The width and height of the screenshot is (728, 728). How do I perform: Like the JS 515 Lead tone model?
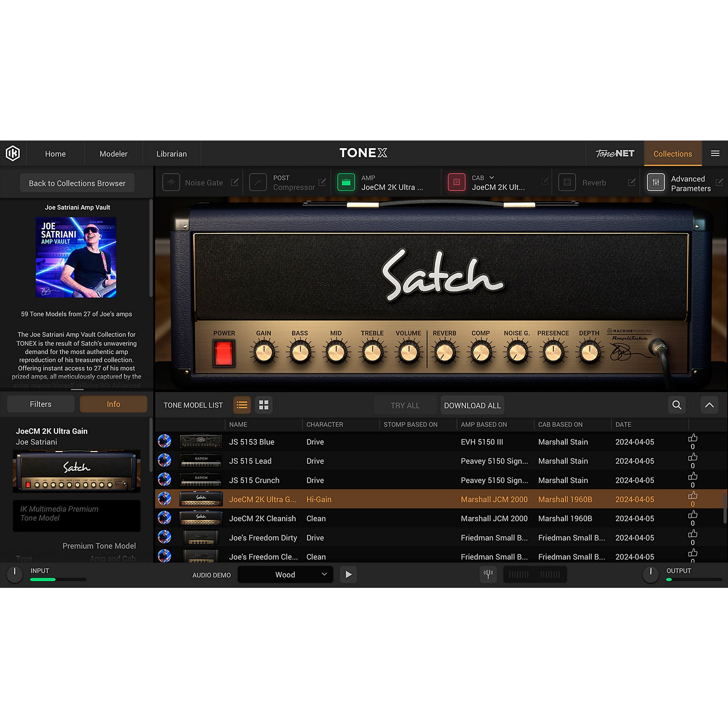[693, 457]
